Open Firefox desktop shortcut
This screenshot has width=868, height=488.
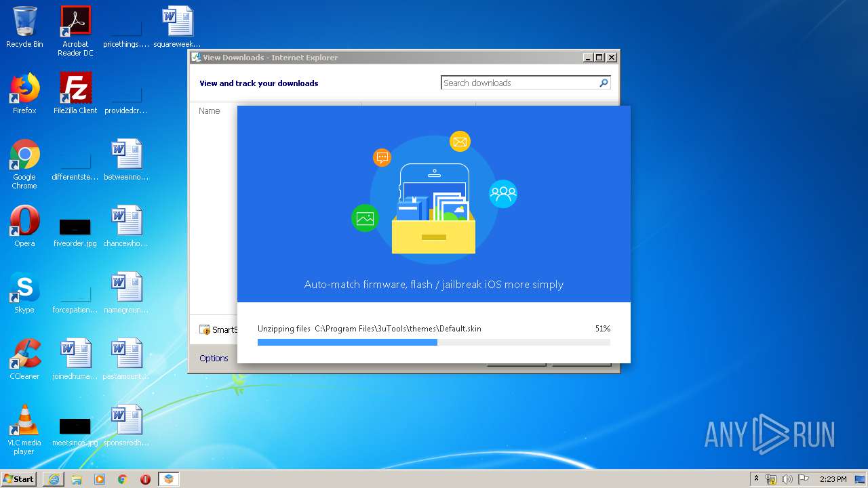(x=24, y=94)
